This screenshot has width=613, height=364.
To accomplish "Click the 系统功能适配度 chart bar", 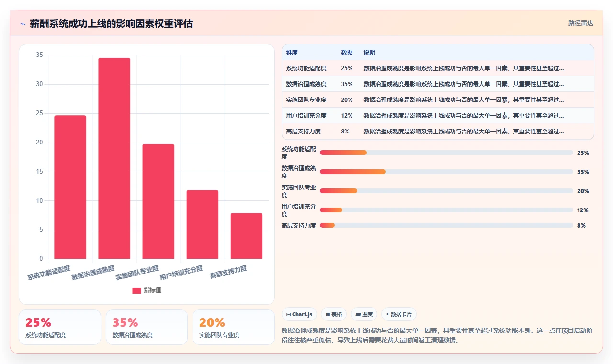I will pyautogui.click(x=70, y=187).
